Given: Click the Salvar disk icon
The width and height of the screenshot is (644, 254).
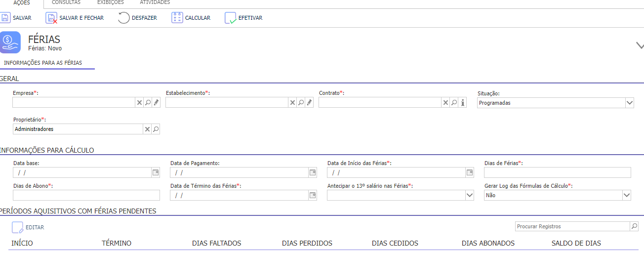Looking at the screenshot, I should point(5,18).
